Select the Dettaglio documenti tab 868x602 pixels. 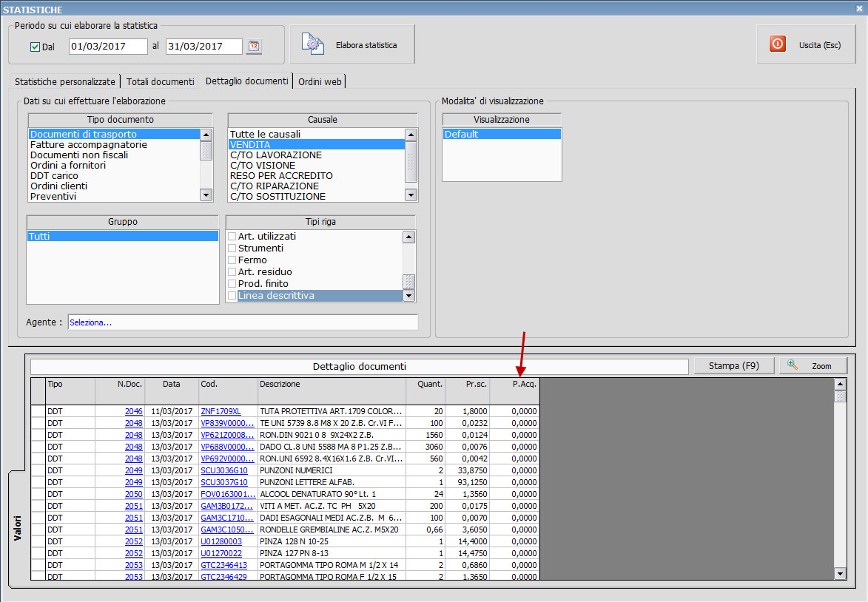point(247,81)
